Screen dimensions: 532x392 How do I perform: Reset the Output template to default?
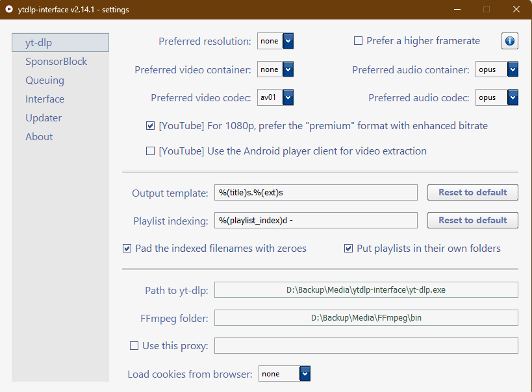(x=472, y=193)
